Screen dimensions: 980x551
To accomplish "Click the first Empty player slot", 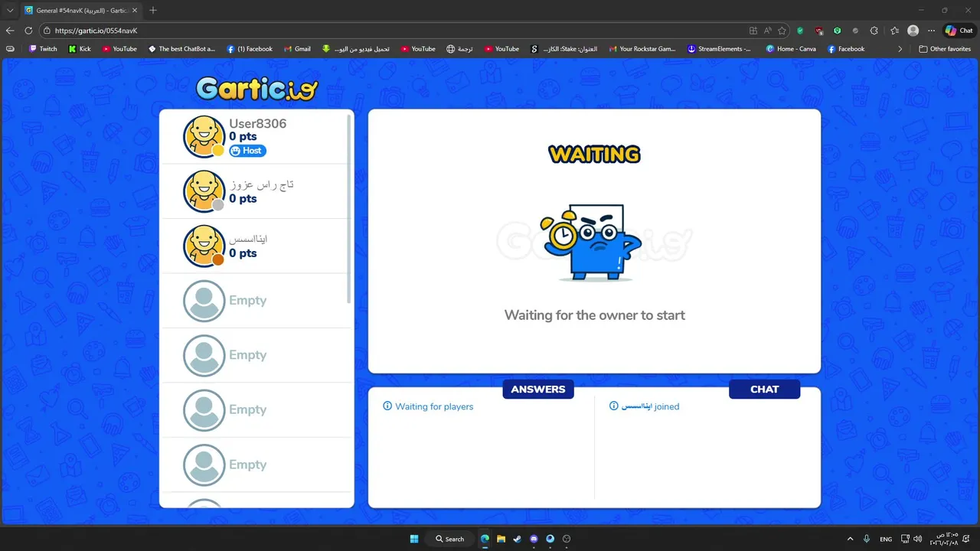I will [x=256, y=301].
